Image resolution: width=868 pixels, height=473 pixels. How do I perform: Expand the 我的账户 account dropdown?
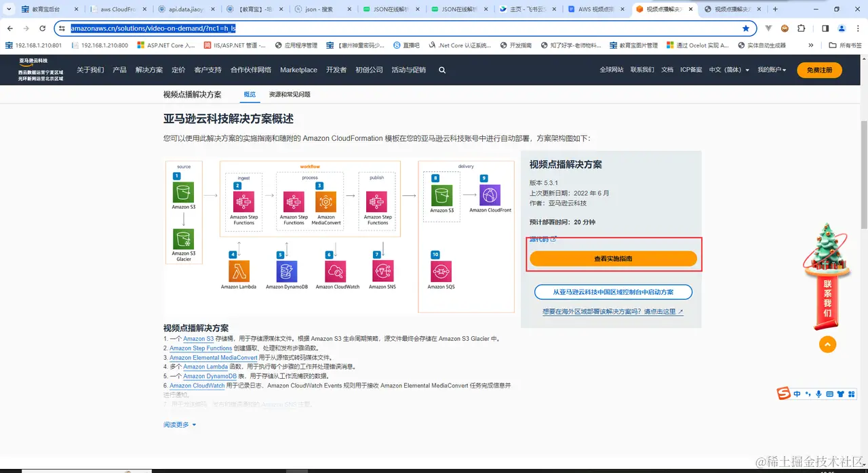click(772, 70)
